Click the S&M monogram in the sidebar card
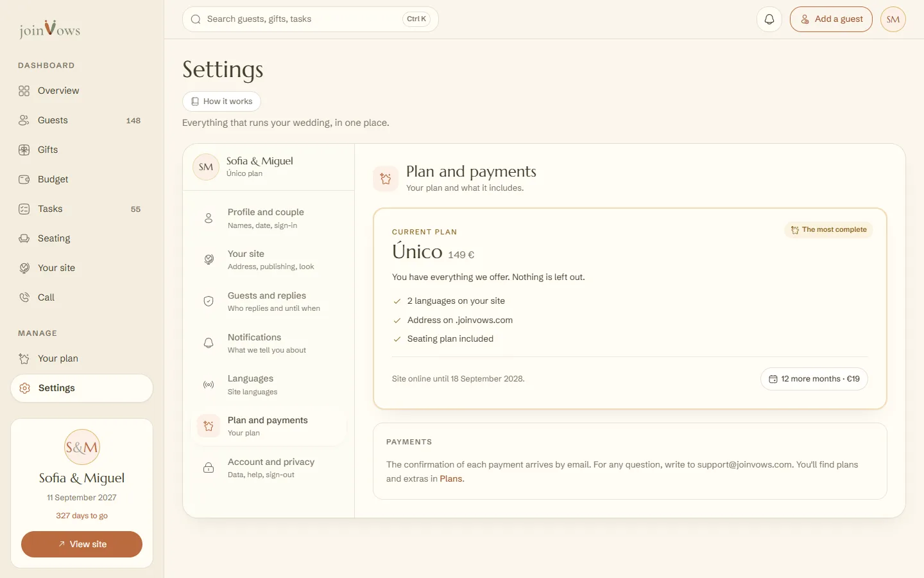The height and width of the screenshot is (578, 924). click(x=82, y=447)
